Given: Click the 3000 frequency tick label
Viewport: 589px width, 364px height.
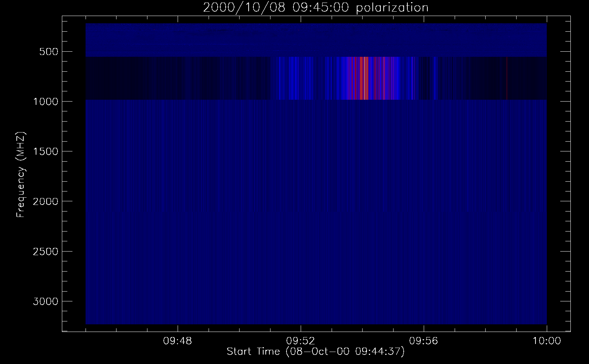Looking at the screenshot, I should pyautogui.click(x=46, y=301).
